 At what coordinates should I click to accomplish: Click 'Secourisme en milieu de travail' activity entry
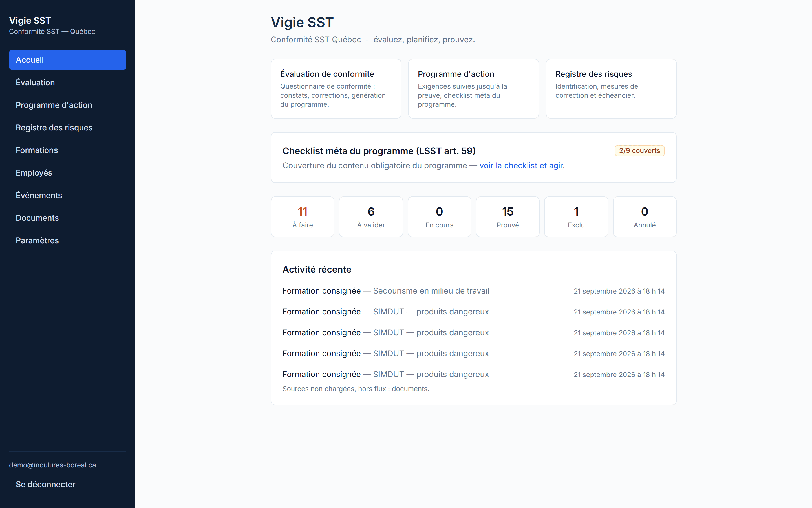pyautogui.click(x=473, y=291)
